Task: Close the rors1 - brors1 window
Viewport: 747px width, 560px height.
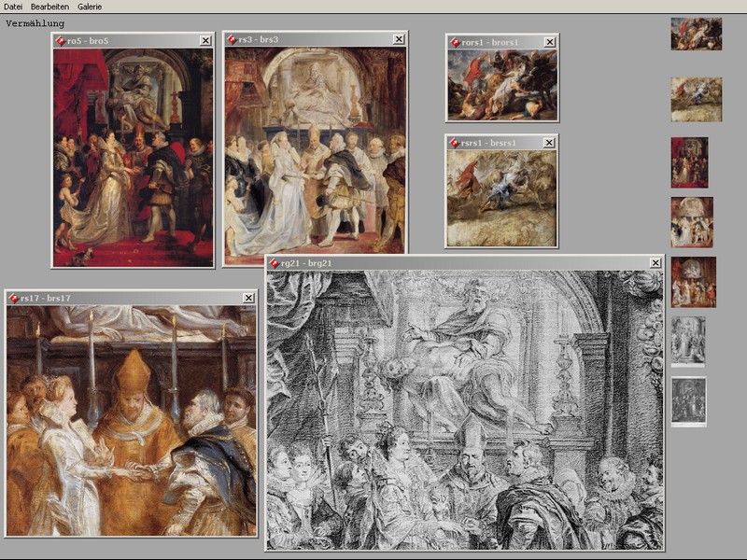Action: point(550,42)
